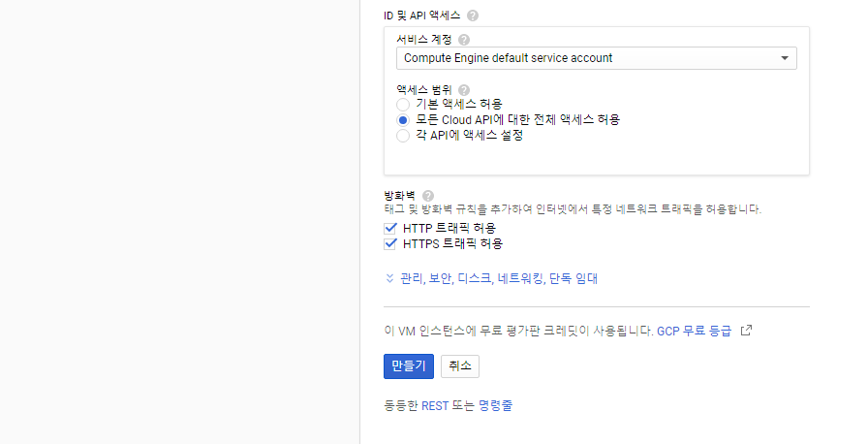Screen dimensions: 868x444
Task: Click the 명령줄 link
Action: coord(495,406)
